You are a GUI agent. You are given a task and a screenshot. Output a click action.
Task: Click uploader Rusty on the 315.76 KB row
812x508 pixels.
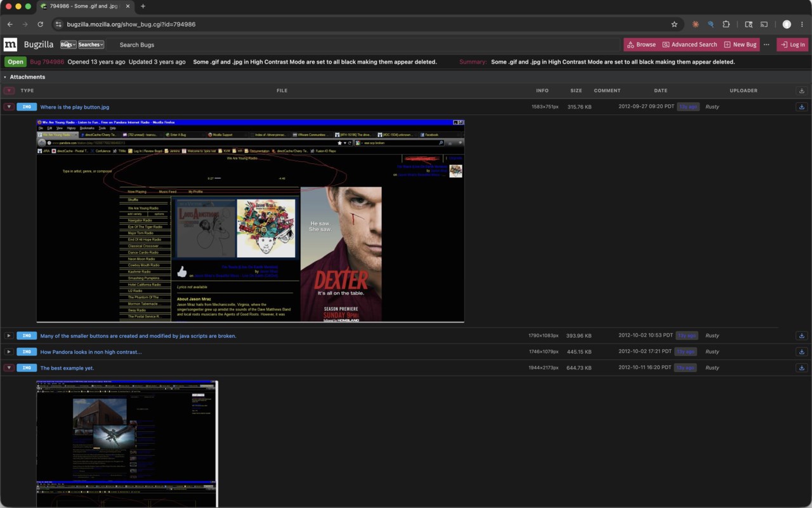tap(712, 107)
